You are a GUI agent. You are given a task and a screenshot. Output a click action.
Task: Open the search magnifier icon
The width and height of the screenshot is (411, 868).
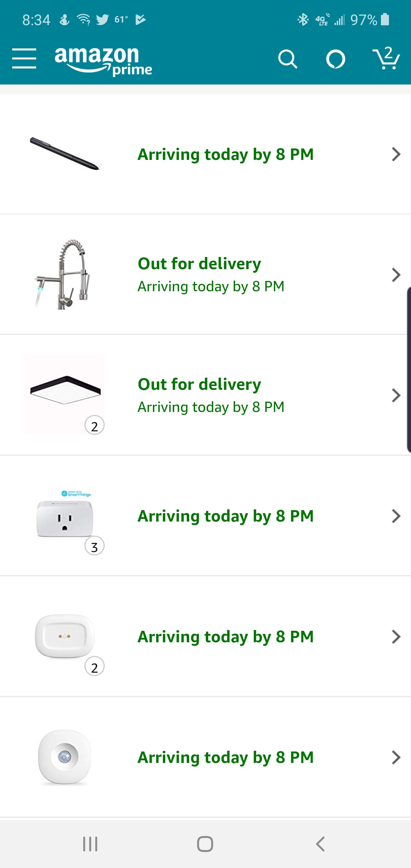coord(287,59)
